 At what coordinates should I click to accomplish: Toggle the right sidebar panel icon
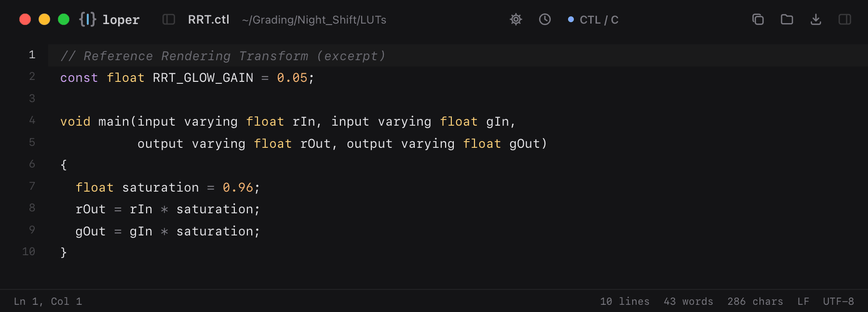(x=845, y=19)
